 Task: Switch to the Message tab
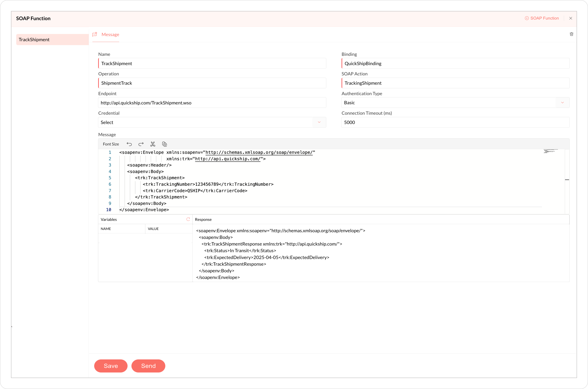(x=110, y=34)
